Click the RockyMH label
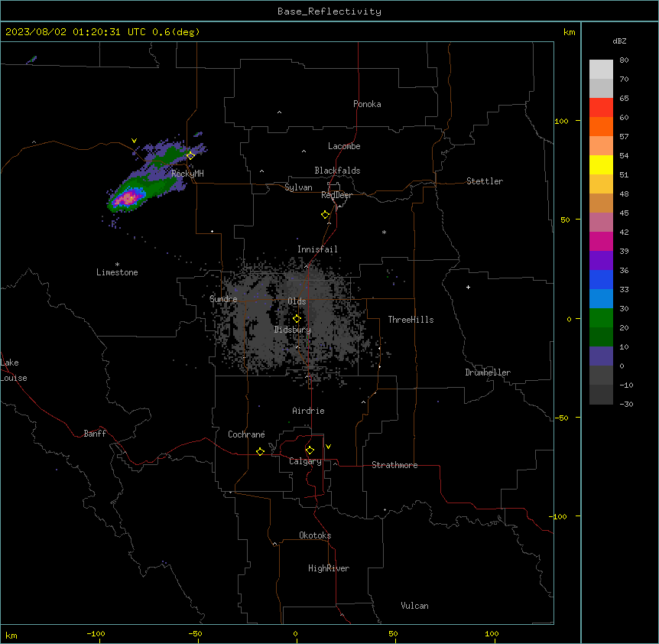 pyautogui.click(x=187, y=174)
